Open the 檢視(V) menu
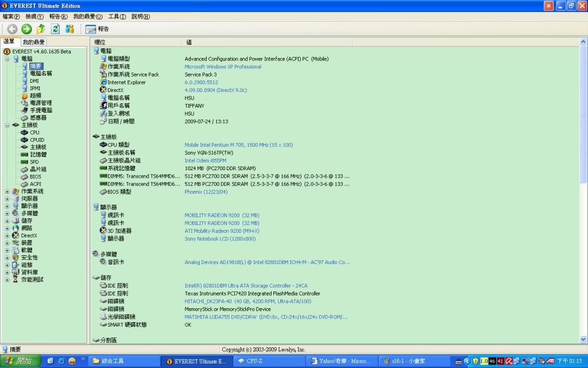The height and width of the screenshot is (368, 588). (34, 17)
